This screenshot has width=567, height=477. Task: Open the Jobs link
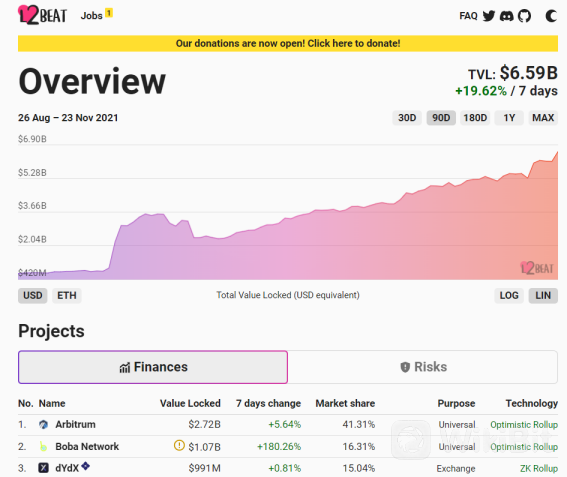[91, 16]
